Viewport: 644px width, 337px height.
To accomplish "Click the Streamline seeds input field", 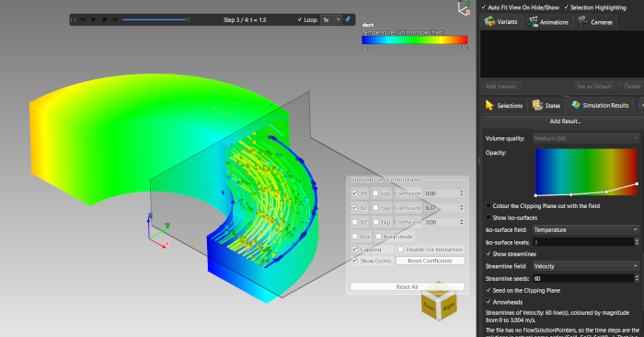I will (583, 278).
